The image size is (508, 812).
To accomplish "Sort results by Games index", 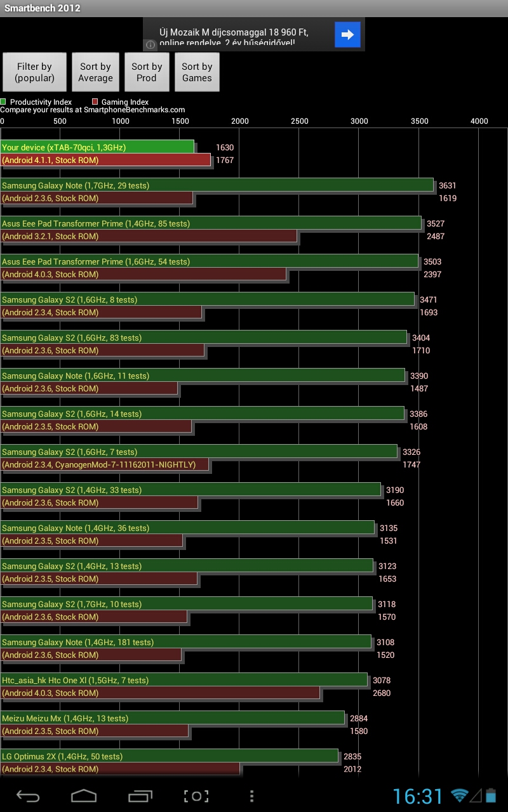I will pos(197,72).
